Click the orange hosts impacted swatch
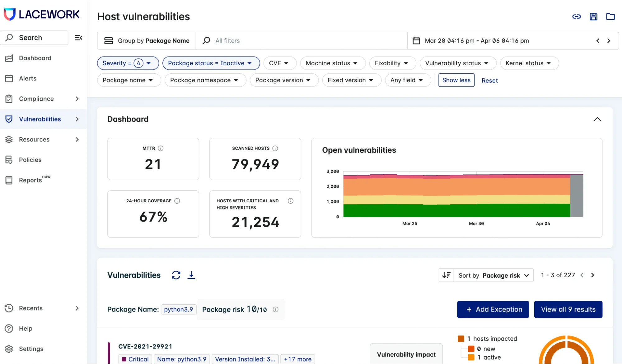The width and height of the screenshot is (622, 364). tap(461, 339)
